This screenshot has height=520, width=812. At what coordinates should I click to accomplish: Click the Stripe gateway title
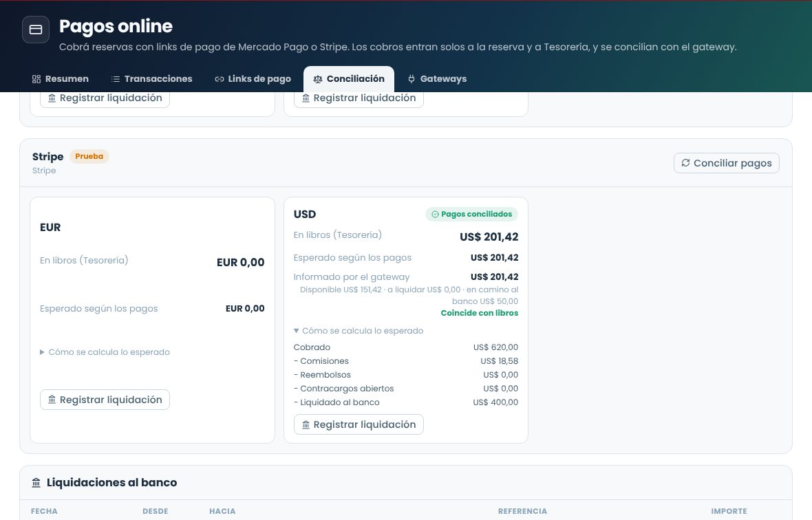pos(47,157)
